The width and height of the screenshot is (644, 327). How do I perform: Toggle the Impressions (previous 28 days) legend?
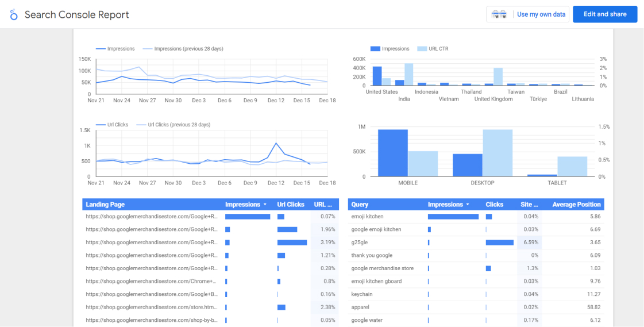coord(183,48)
